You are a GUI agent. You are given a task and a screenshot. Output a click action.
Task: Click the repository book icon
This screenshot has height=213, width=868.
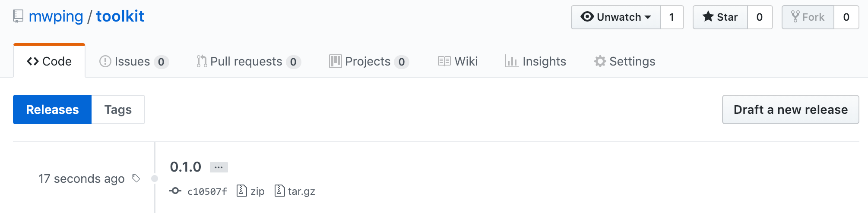pos(18,16)
